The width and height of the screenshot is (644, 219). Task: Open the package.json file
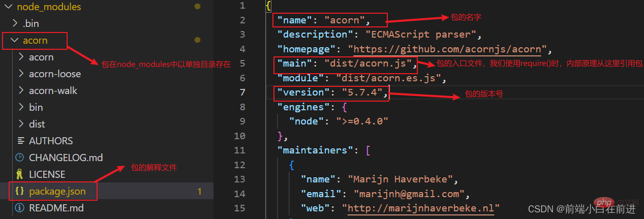pos(57,191)
